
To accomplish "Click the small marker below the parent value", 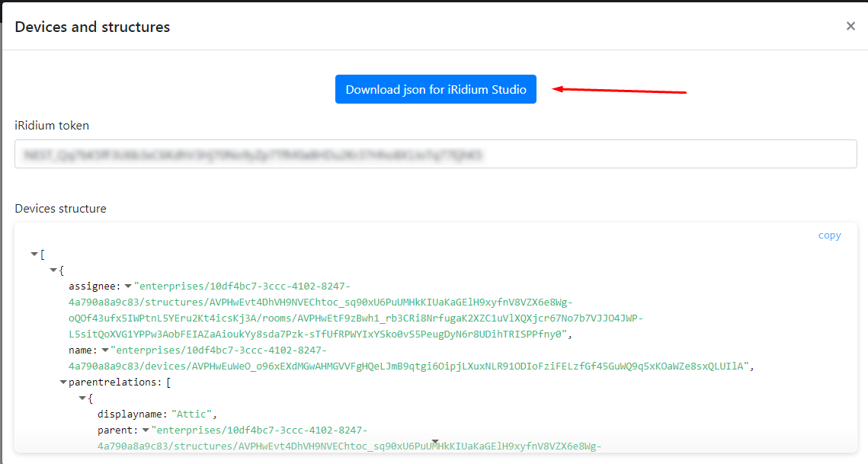I will [434, 440].
